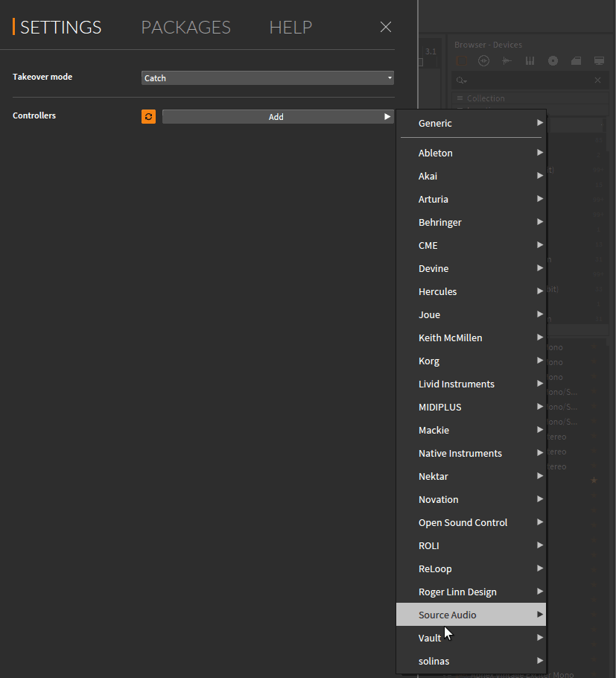616x678 pixels.
Task: Open the Devices tab icon in Browser
Action: pyautogui.click(x=461, y=61)
